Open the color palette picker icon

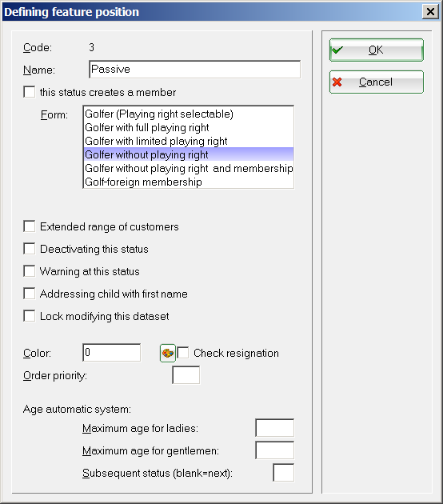click(x=168, y=354)
